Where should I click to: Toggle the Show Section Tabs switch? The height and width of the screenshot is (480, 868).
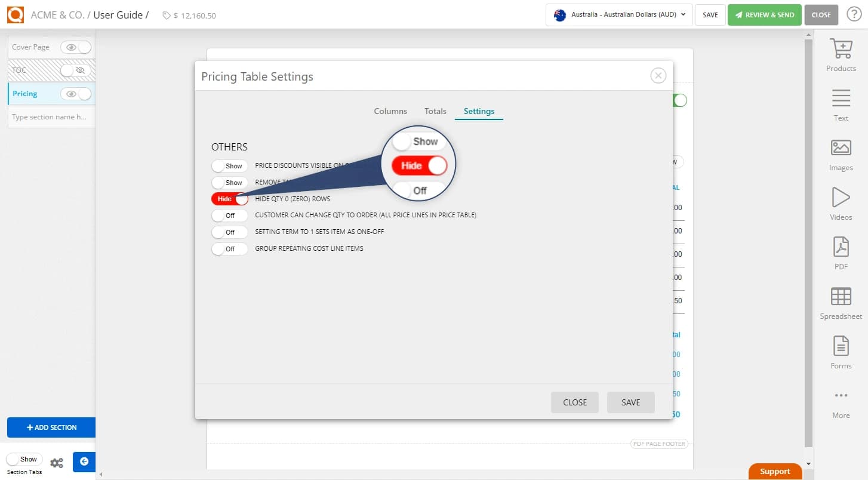24,459
